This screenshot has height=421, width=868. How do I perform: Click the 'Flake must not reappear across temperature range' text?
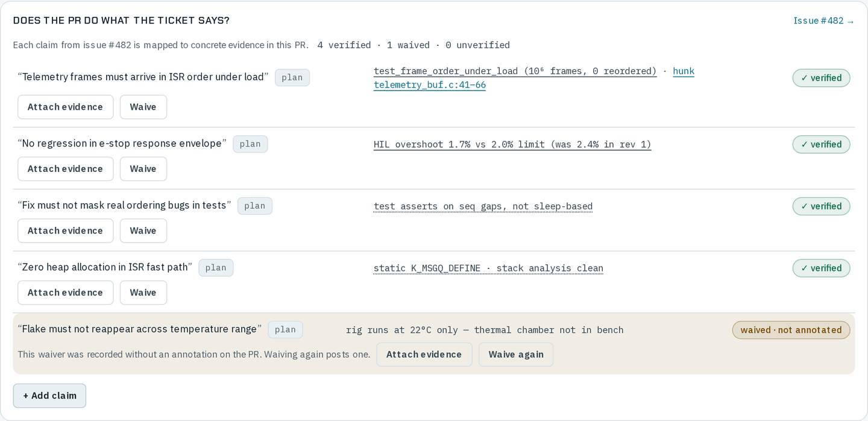[140, 329]
